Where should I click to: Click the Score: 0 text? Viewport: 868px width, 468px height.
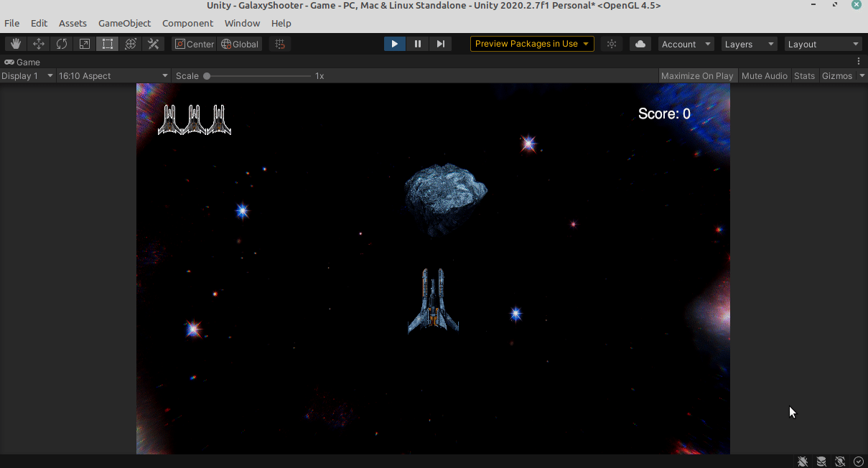tap(664, 113)
